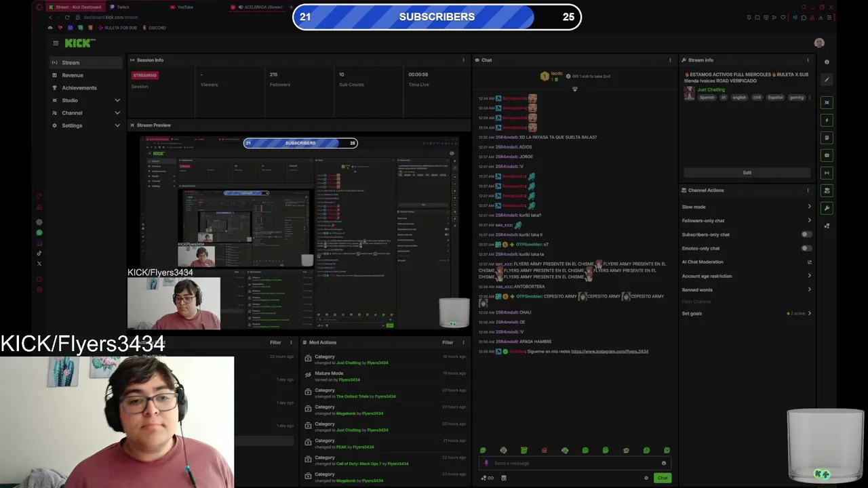Click the Mature Mode mod action entry
The width and height of the screenshot is (868, 488).
pos(385,376)
